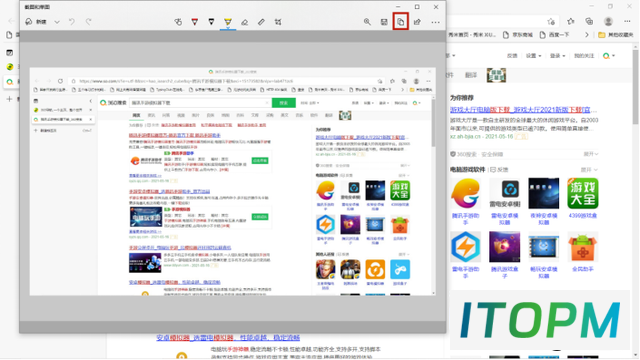Click the 新建 New snip button
The height and width of the screenshot is (360, 640).
click(36, 22)
